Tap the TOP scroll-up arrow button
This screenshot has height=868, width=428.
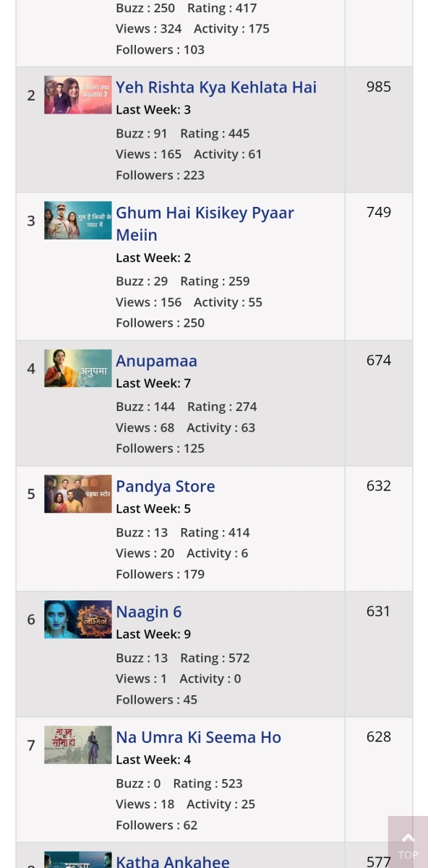point(408,841)
